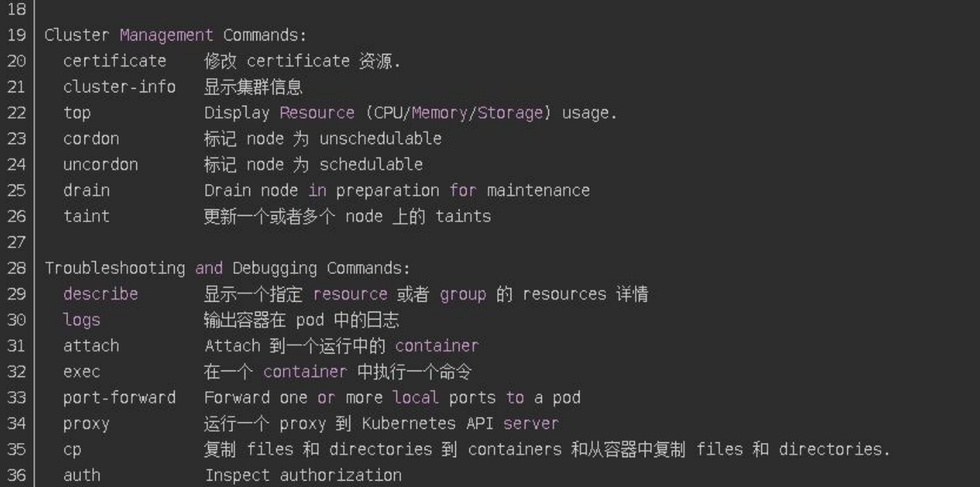Click line number 19 in the gutter
980x487 pixels.
point(16,35)
